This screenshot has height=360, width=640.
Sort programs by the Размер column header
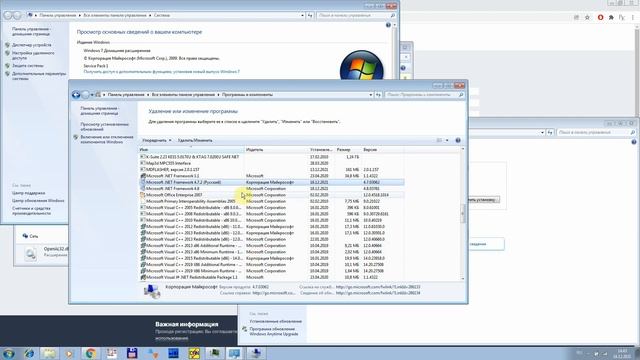348,150
